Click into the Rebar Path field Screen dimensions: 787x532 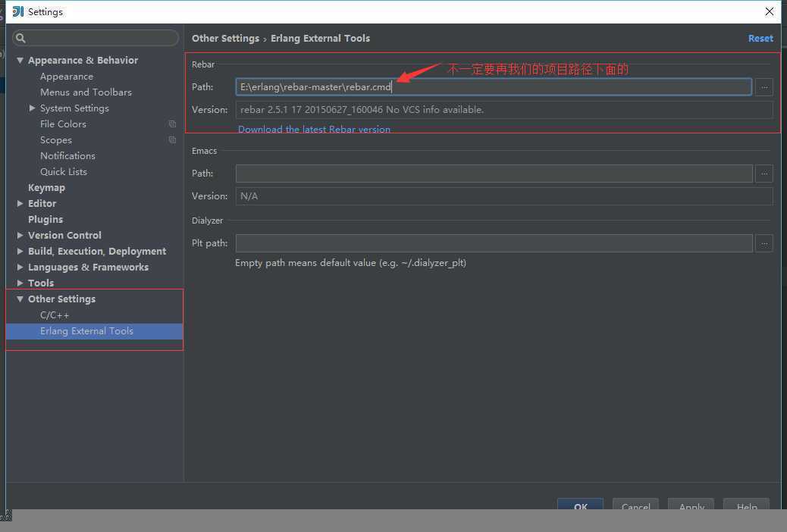[494, 87]
